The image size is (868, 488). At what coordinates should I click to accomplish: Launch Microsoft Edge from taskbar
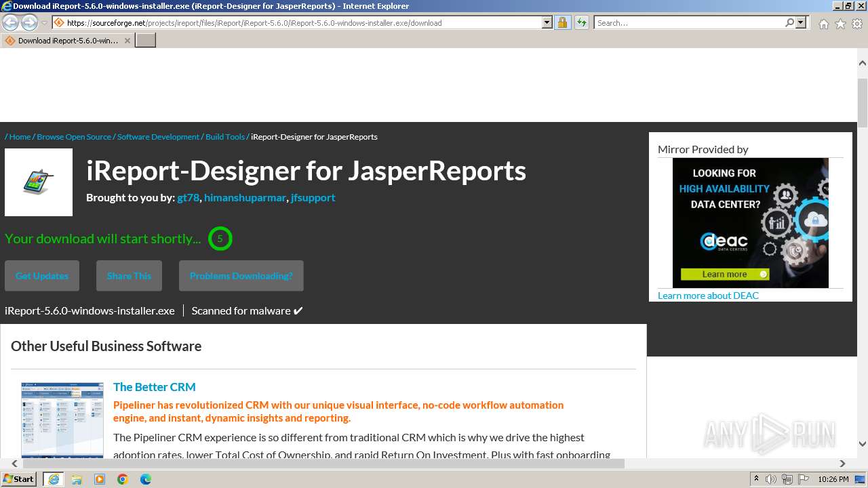click(x=146, y=479)
